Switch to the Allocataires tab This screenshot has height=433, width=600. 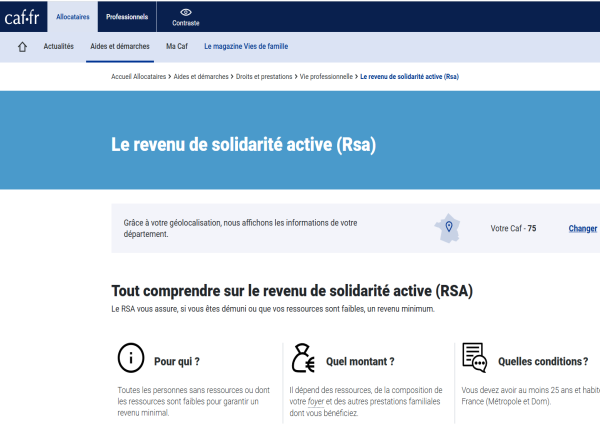coord(73,17)
